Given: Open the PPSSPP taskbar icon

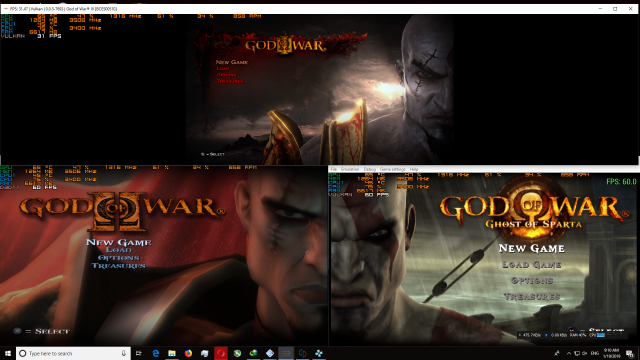Looking at the screenshot, I should coord(319,353).
